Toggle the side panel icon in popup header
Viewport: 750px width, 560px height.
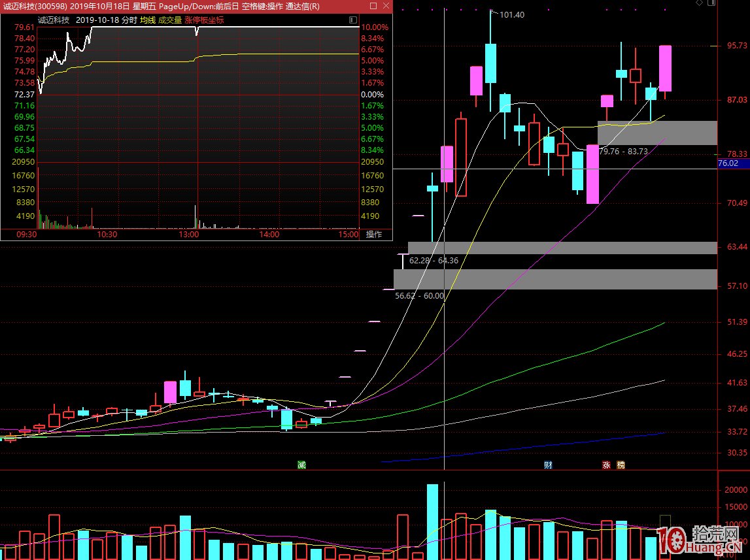pos(354,20)
